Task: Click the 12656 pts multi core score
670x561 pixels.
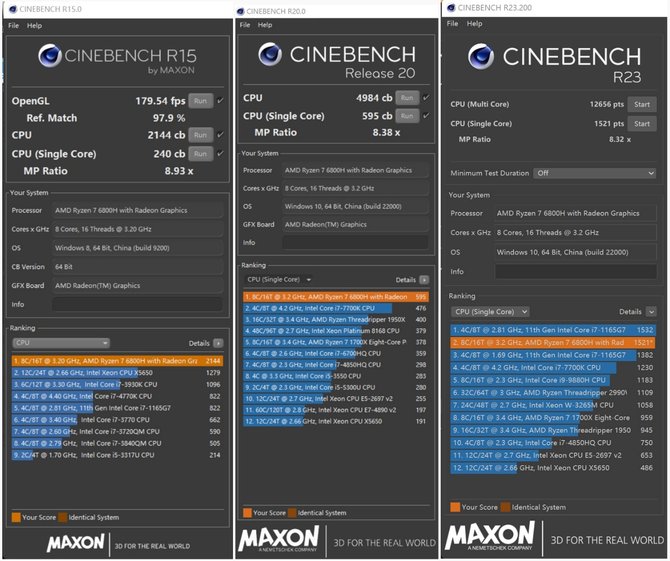Action: tap(607, 104)
